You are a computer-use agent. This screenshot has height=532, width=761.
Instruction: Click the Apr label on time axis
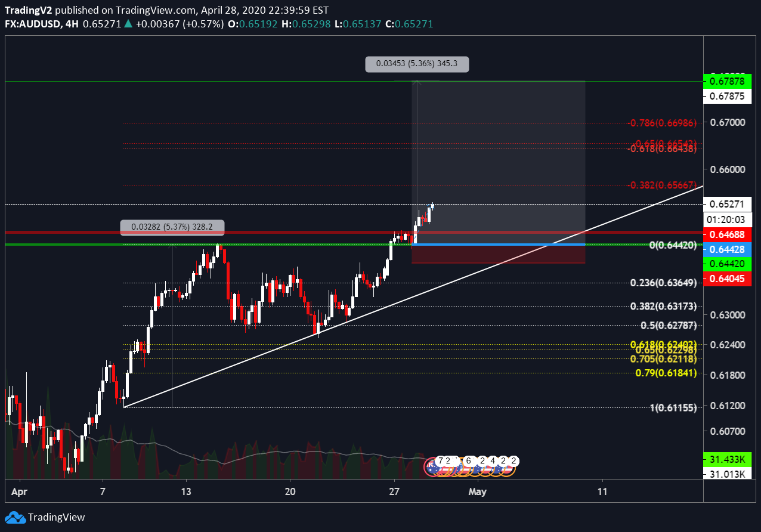coord(20,491)
